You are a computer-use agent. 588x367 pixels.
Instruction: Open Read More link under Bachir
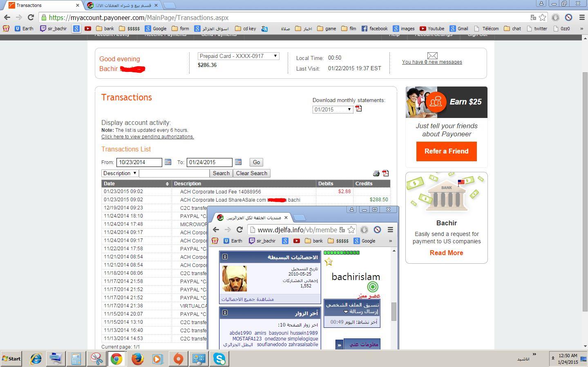[x=446, y=253]
